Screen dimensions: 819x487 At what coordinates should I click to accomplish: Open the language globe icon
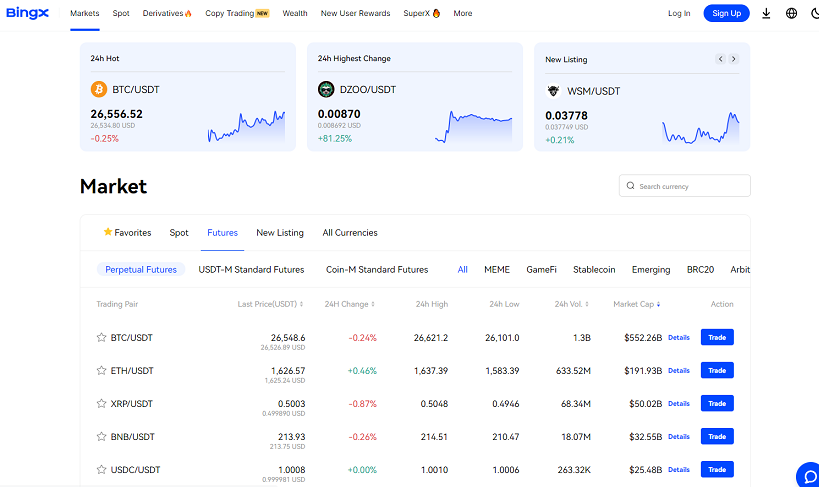791,14
